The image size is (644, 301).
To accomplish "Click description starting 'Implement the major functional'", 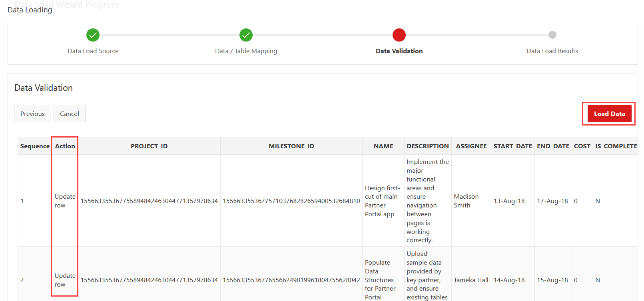I will pos(427,201).
